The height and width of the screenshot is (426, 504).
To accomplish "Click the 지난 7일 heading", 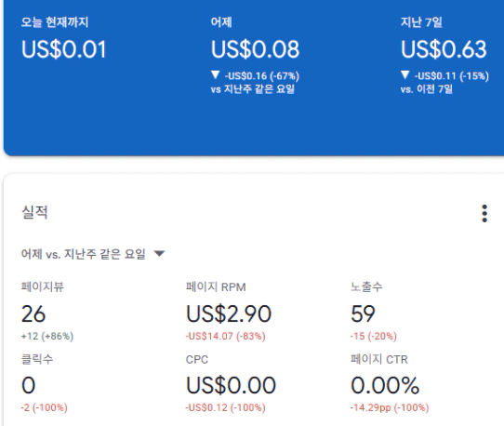I will click(x=421, y=22).
